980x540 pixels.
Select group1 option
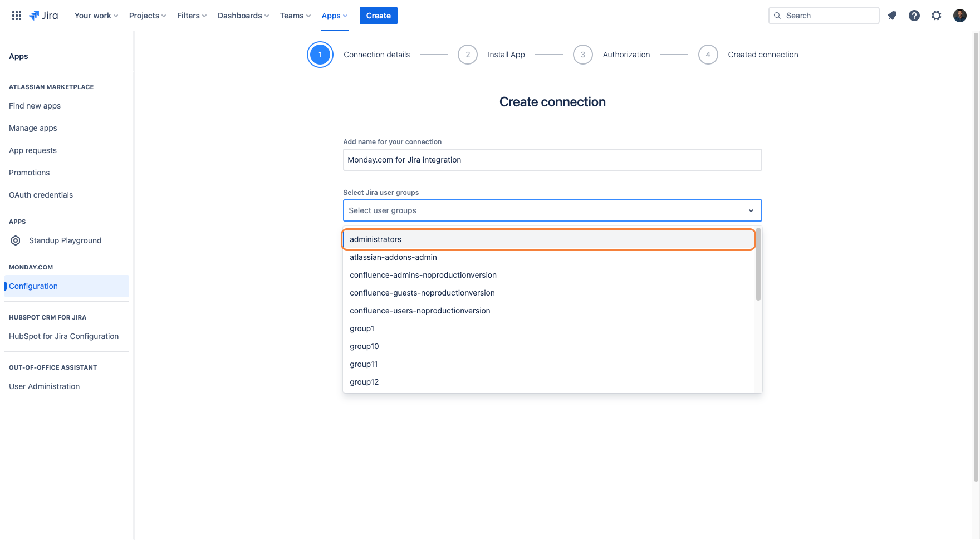coord(548,328)
